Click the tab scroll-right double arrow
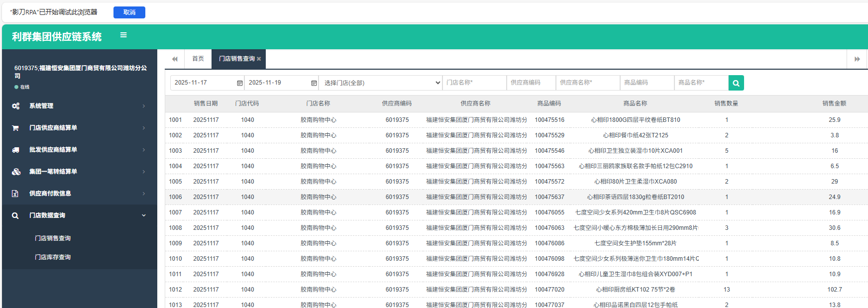The width and height of the screenshot is (868, 308). click(x=857, y=59)
